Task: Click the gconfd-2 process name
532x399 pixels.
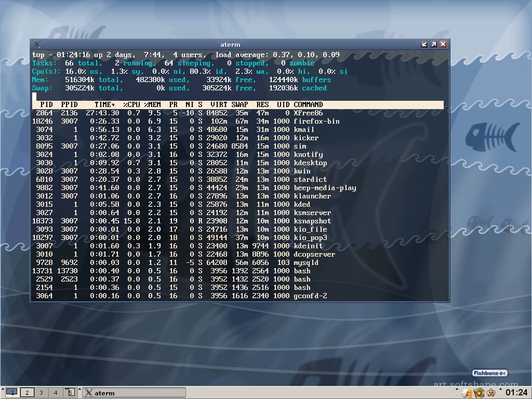Action: tap(310, 296)
